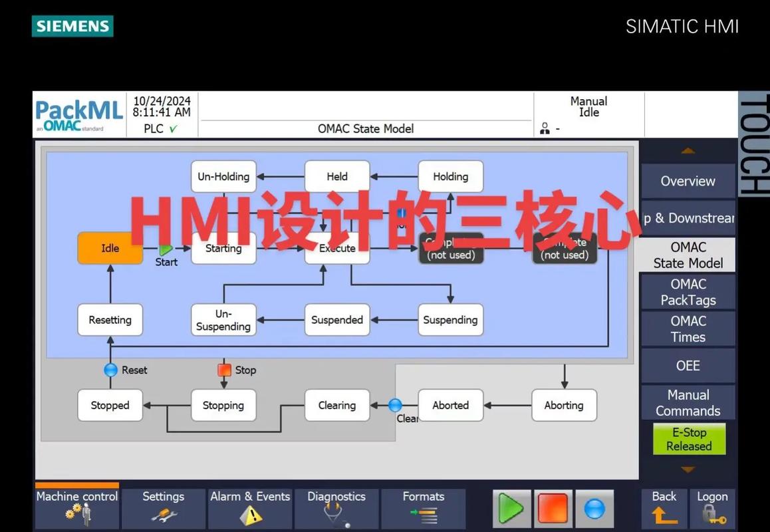
Task: Select the Execute state box
Action: tap(337, 248)
